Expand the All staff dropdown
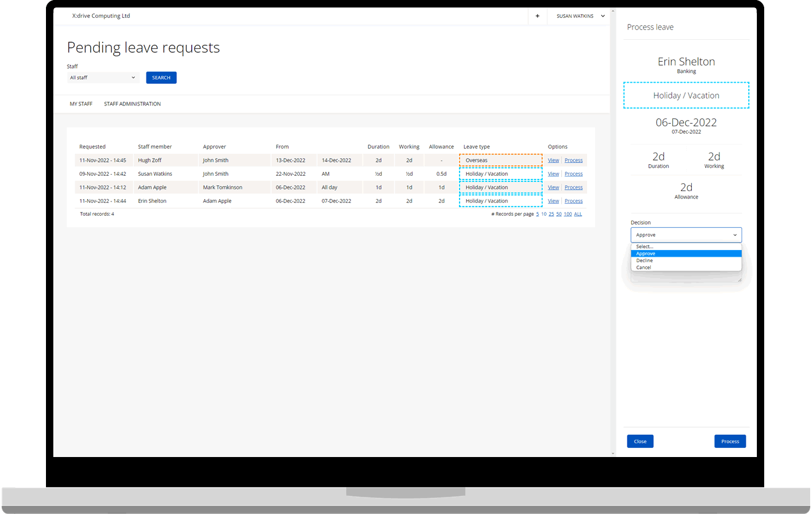Viewport: 812px width, 514px height. click(x=103, y=78)
